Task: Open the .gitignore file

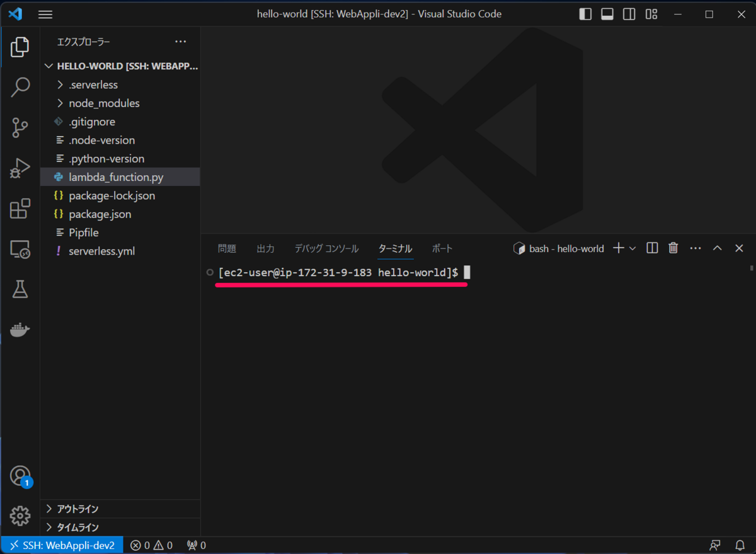Action: 121,122
